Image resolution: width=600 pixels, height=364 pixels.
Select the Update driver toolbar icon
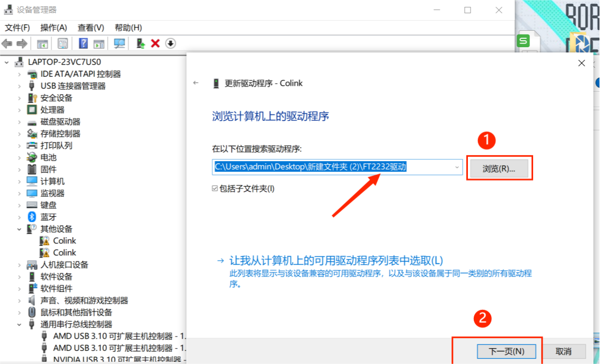141,43
